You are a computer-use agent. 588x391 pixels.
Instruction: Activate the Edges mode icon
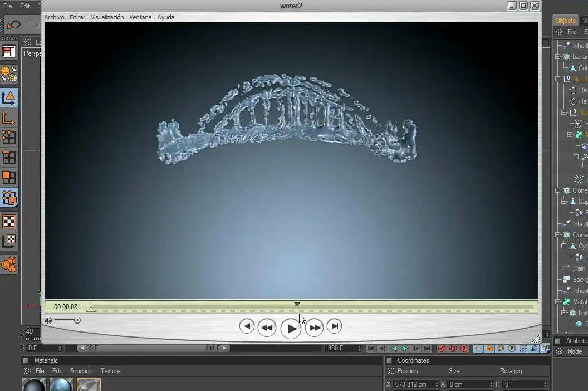click(x=8, y=158)
